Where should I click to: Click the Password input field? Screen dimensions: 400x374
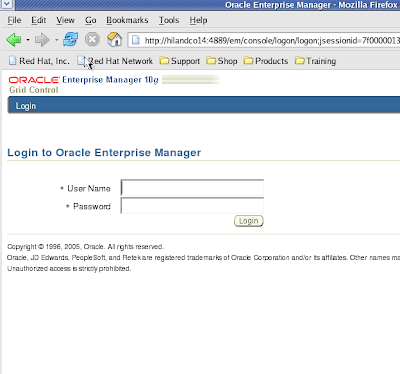(192, 205)
